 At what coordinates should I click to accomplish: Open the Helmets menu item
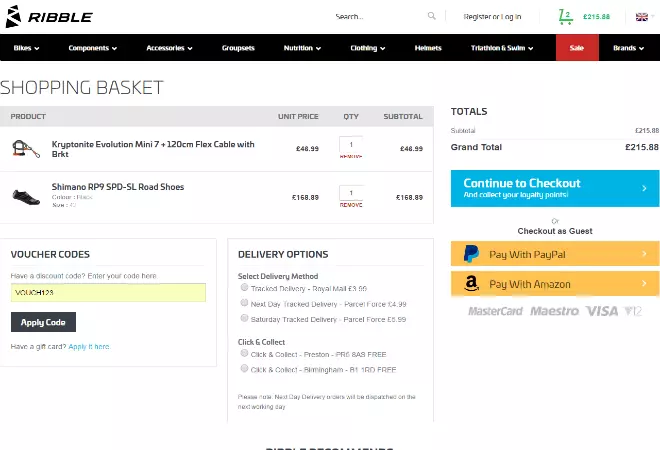(428, 48)
